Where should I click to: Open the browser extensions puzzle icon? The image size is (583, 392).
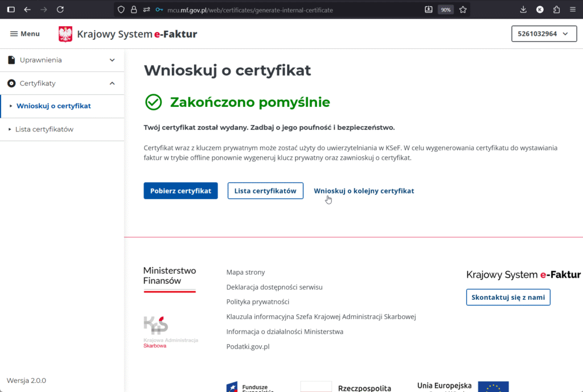click(x=556, y=10)
